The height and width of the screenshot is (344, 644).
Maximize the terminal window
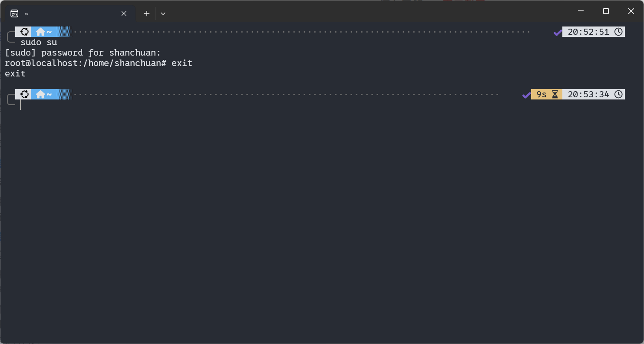pyautogui.click(x=606, y=11)
